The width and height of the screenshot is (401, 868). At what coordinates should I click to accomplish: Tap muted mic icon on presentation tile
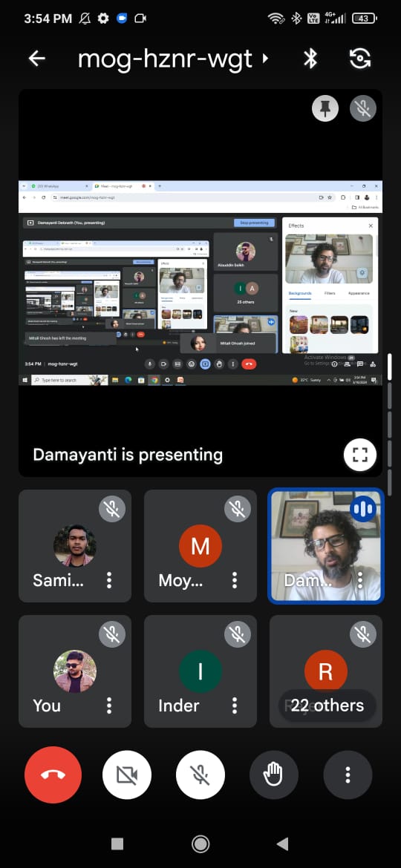click(x=363, y=108)
